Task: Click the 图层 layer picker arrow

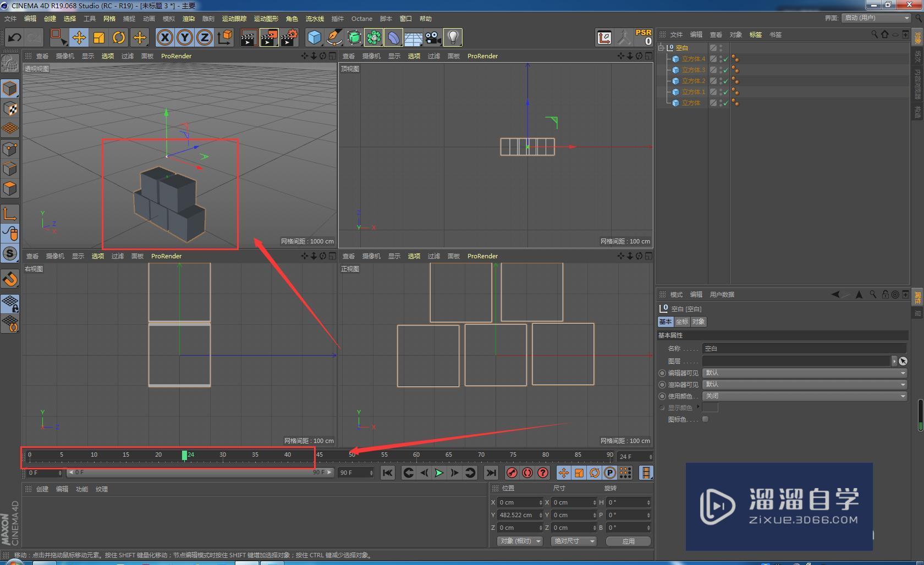Action: [894, 361]
